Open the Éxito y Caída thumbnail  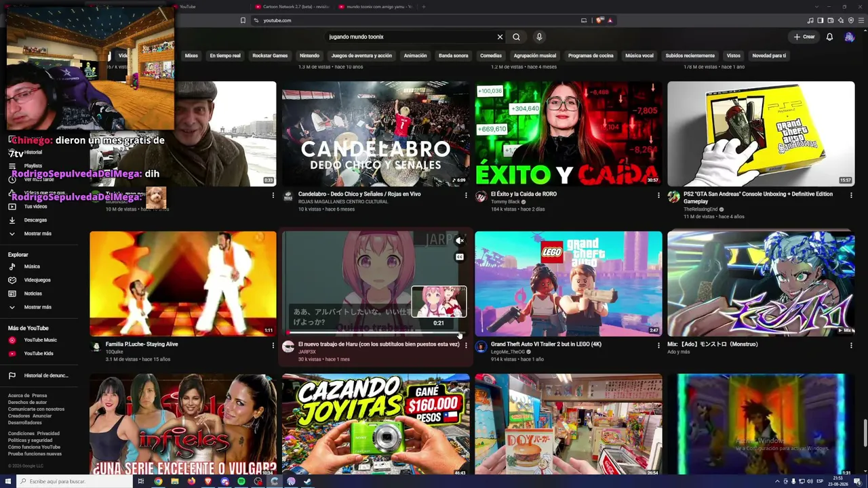click(568, 134)
